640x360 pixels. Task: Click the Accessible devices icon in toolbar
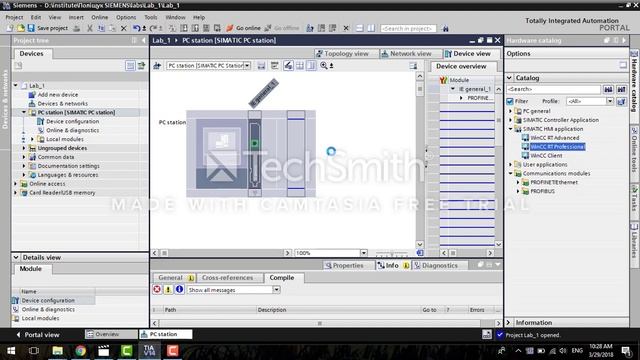click(310, 28)
